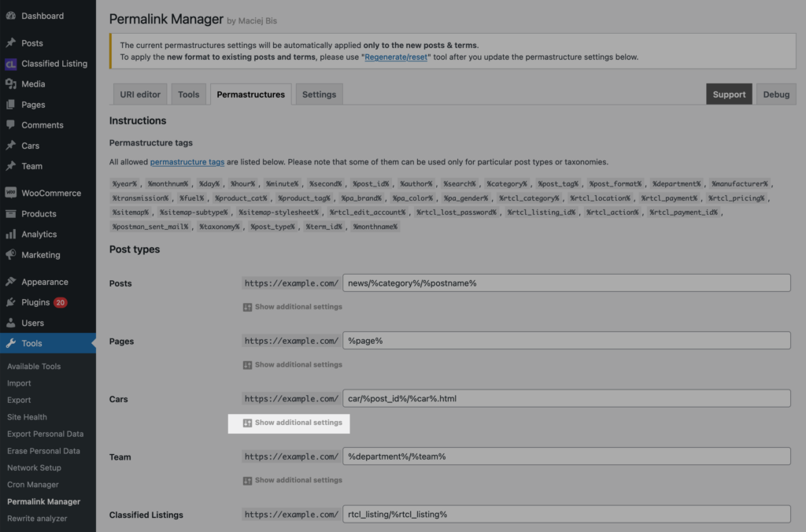
Task: Open Erase Personal Data submenu item
Action: [x=44, y=451]
